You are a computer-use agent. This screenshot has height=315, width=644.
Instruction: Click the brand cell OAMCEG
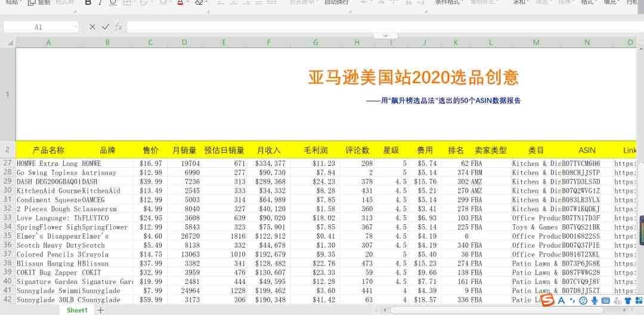coord(107,200)
